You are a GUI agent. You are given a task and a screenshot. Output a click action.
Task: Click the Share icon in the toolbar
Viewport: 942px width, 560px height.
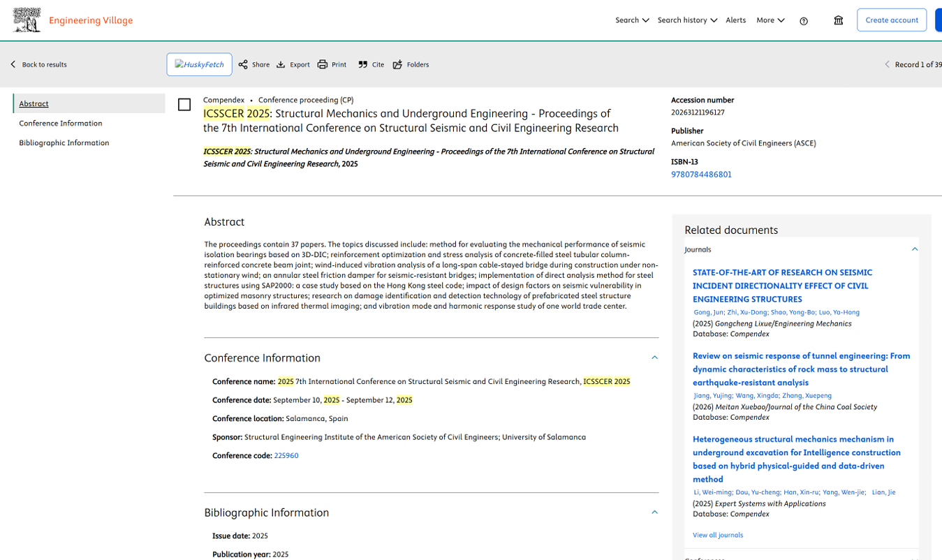(243, 64)
